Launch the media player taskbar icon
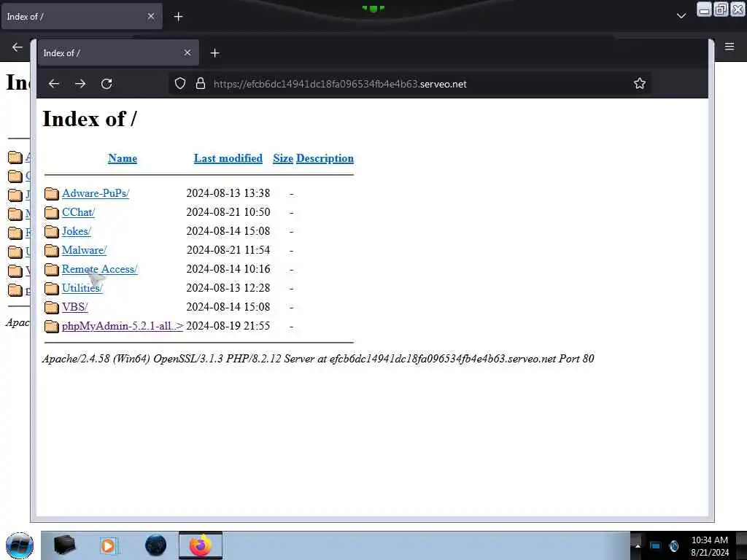Viewport: 747px width, 560px height. tap(109, 545)
